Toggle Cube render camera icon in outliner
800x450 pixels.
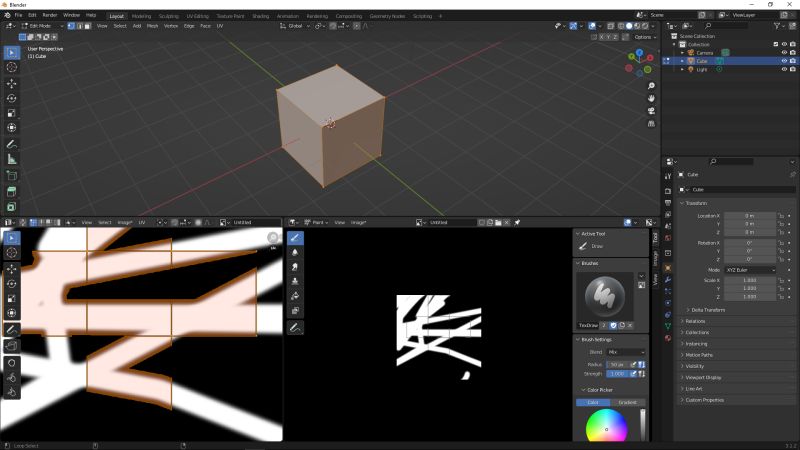[x=793, y=61]
